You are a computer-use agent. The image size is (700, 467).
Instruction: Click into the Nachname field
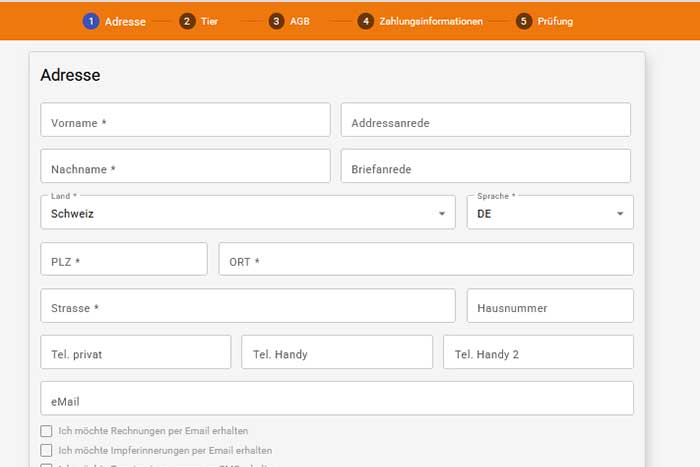tap(185, 167)
